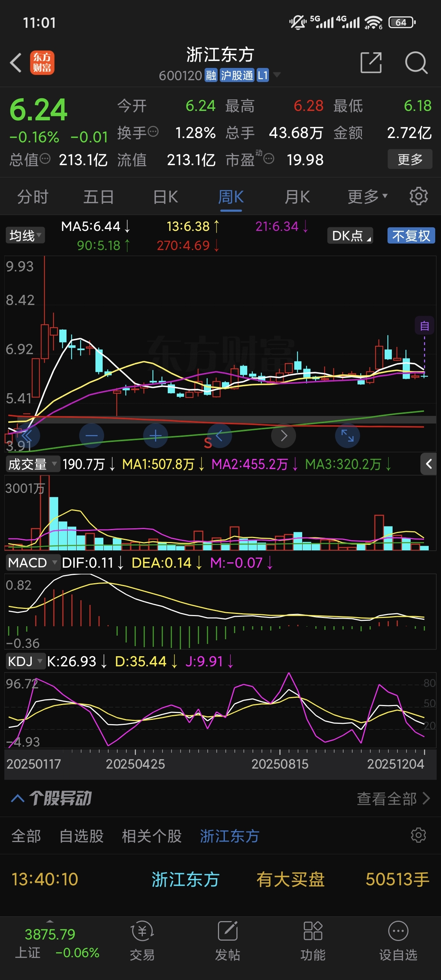Move chart right with chevron button
Image resolution: width=441 pixels, height=980 pixels.
pyautogui.click(x=283, y=435)
